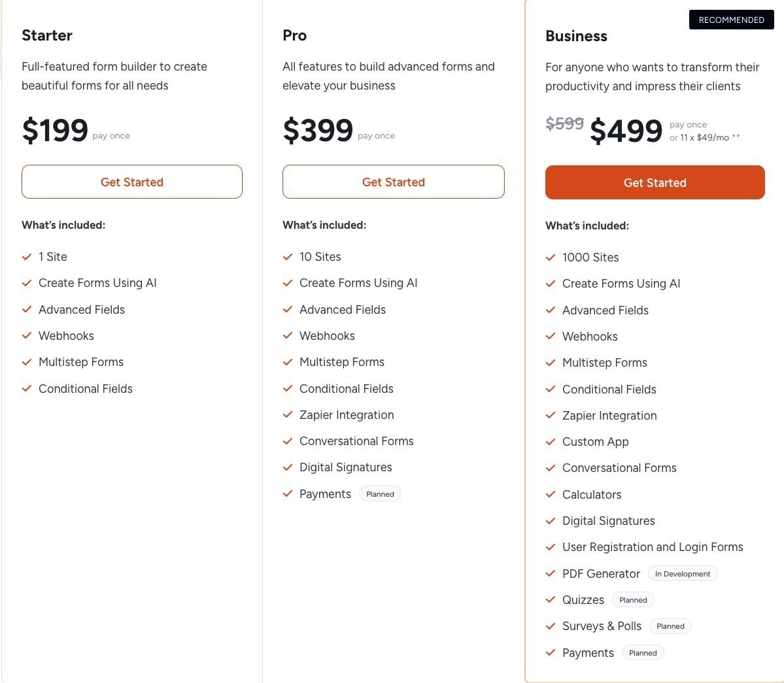Click the checkmark next to Custom App

(x=551, y=442)
